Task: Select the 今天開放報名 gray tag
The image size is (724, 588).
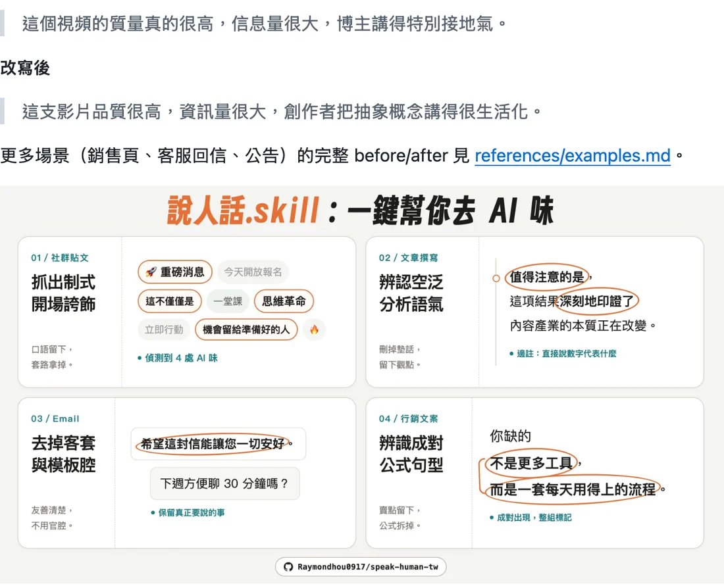Action: [253, 272]
